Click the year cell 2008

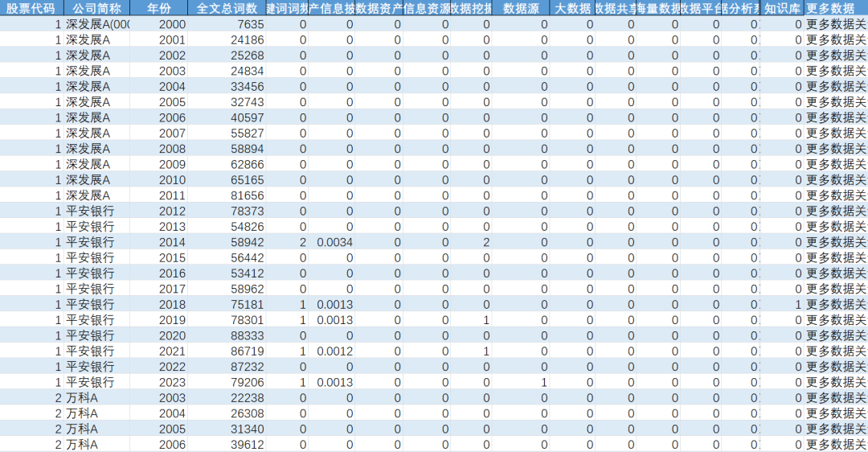(159, 149)
